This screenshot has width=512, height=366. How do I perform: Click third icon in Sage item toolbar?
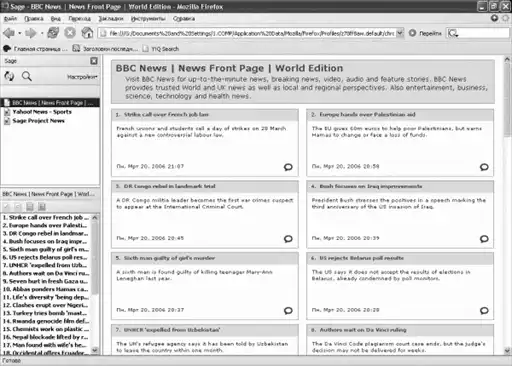pyautogui.click(x=30, y=207)
